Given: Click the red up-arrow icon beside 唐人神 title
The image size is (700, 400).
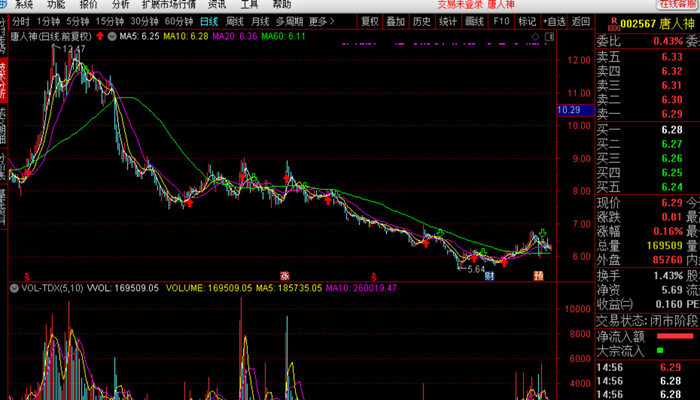Looking at the screenshot, I should pos(100,36).
